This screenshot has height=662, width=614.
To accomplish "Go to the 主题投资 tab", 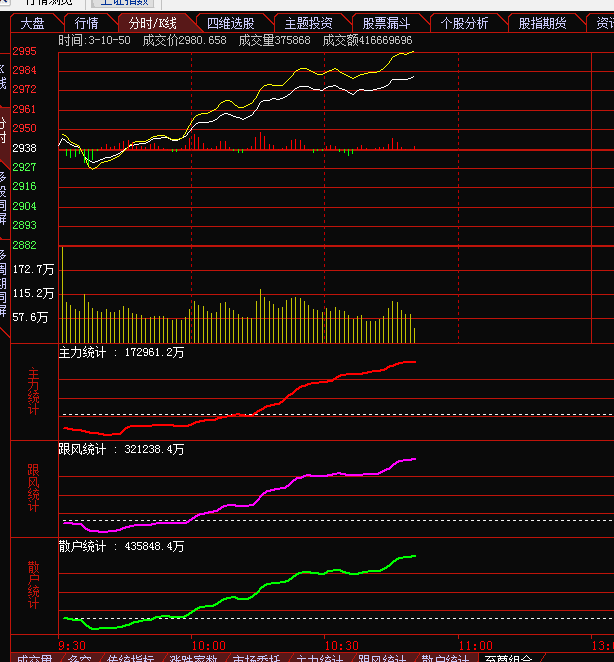I will coord(308,23).
